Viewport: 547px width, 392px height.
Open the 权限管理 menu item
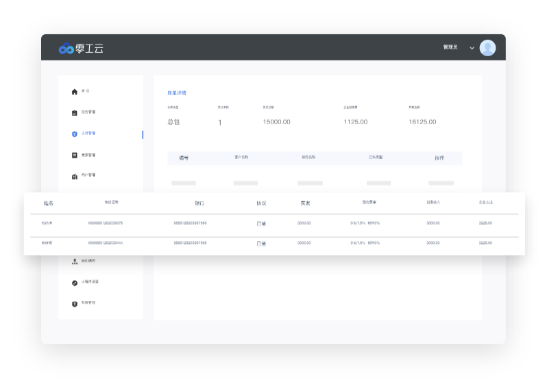click(88, 303)
